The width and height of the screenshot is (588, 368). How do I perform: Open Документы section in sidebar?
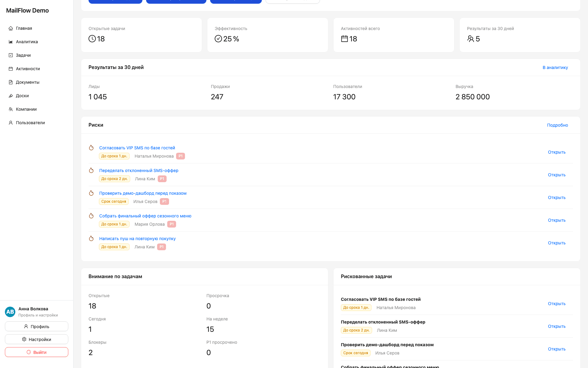pos(37,82)
